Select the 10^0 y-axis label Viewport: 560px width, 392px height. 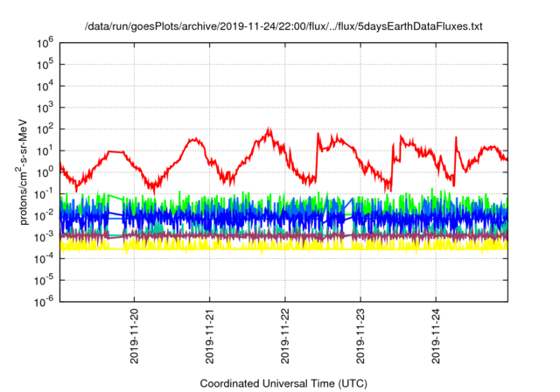(x=45, y=172)
